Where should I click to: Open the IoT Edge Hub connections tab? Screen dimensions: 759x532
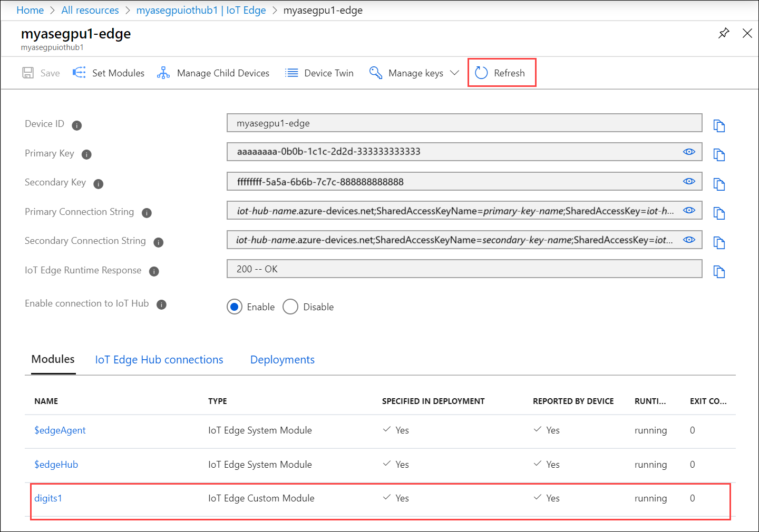pyautogui.click(x=159, y=360)
